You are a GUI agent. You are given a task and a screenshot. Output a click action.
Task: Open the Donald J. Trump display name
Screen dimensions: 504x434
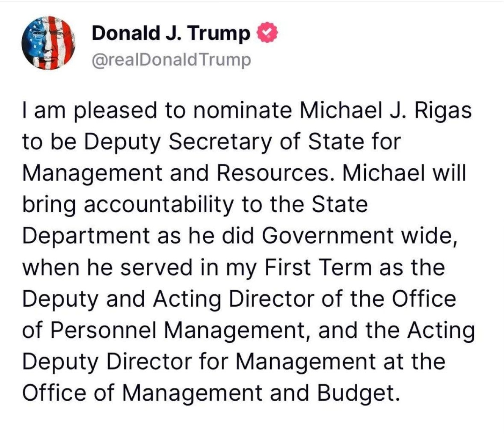(x=171, y=34)
